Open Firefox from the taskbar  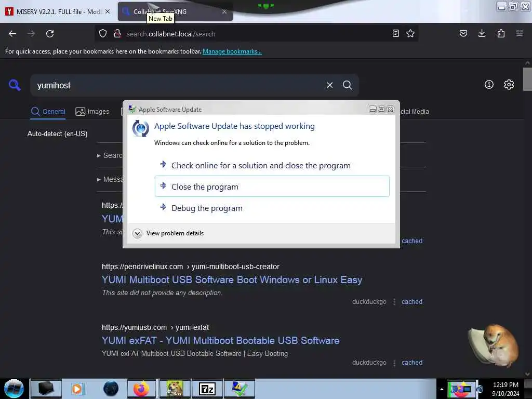pyautogui.click(x=141, y=389)
